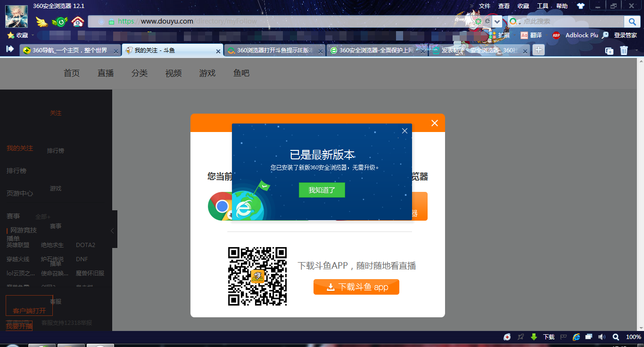Click the browser doctor icon in status bar
The image size is (644, 347).
tap(507, 337)
